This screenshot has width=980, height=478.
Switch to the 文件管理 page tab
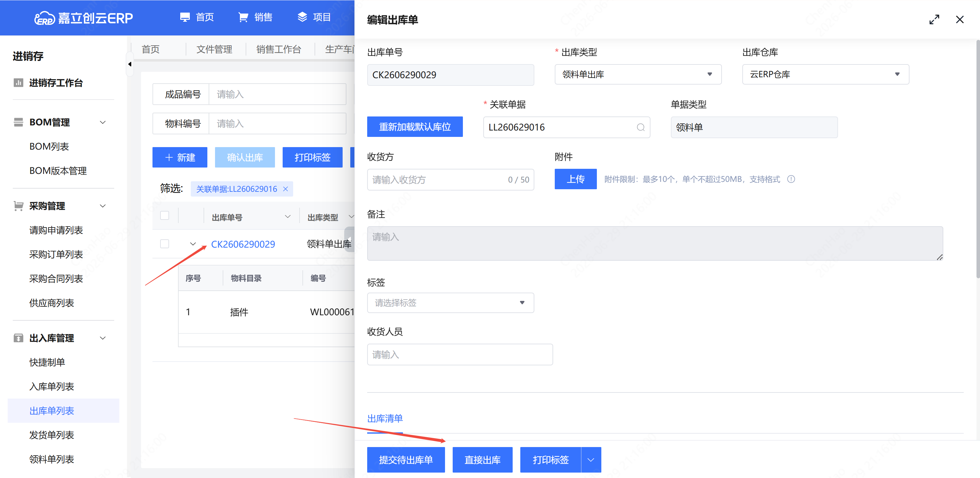click(x=214, y=49)
